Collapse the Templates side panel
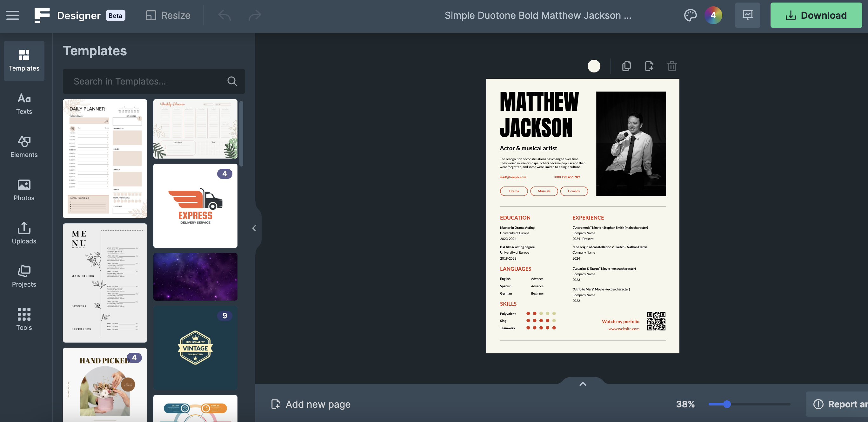 [x=254, y=228]
